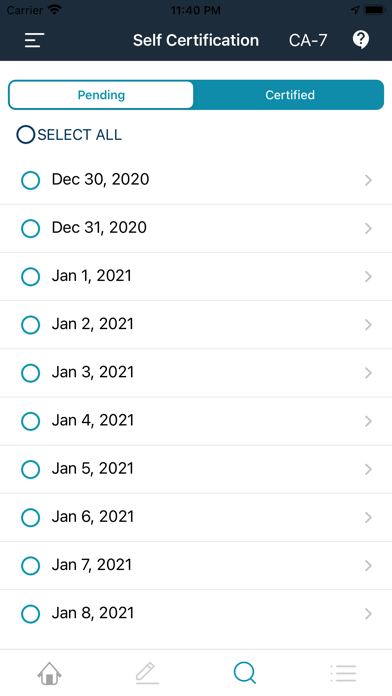This screenshot has width=392, height=696.
Task: Select the Jan 3, 2021 radio circle
Action: click(31, 373)
